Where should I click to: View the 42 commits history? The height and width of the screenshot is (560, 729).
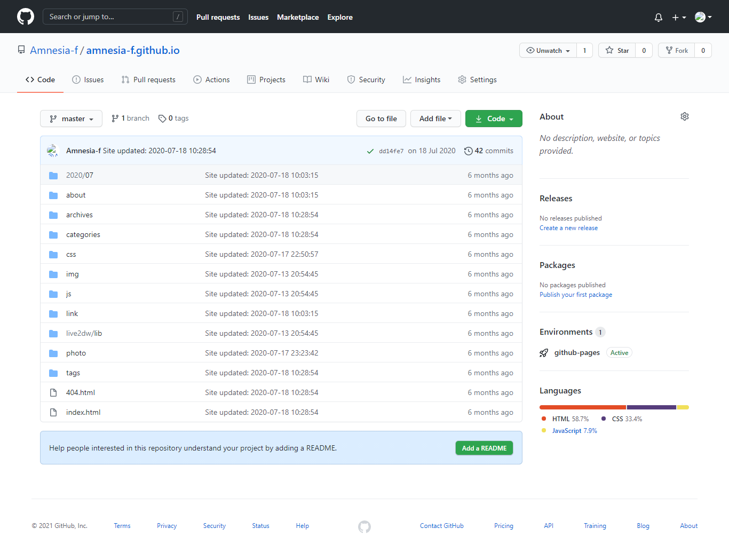tap(489, 151)
